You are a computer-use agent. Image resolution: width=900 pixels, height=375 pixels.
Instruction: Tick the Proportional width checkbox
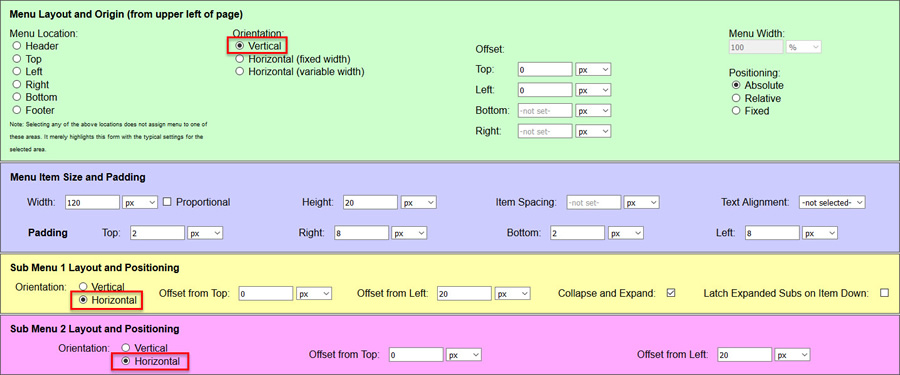point(167,202)
